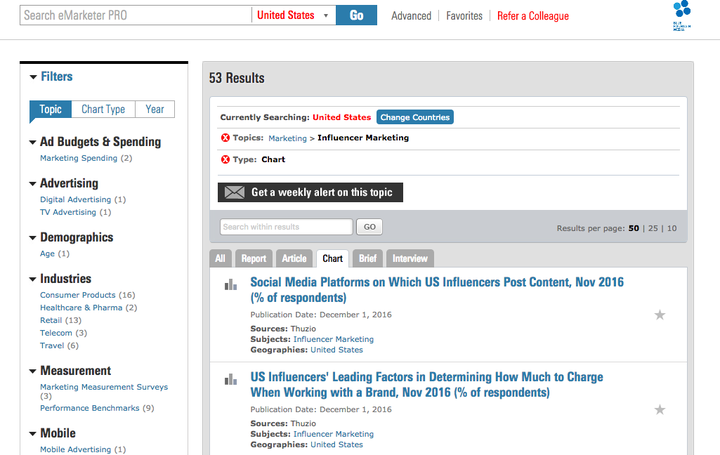This screenshot has width=720, height=455.
Task: Set results per page to 50
Action: [x=634, y=228]
